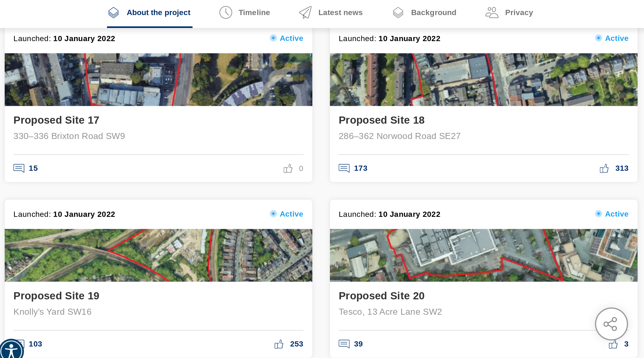Click the comments icon on Site 18
The width and height of the screenshot is (644, 358).
(344, 168)
